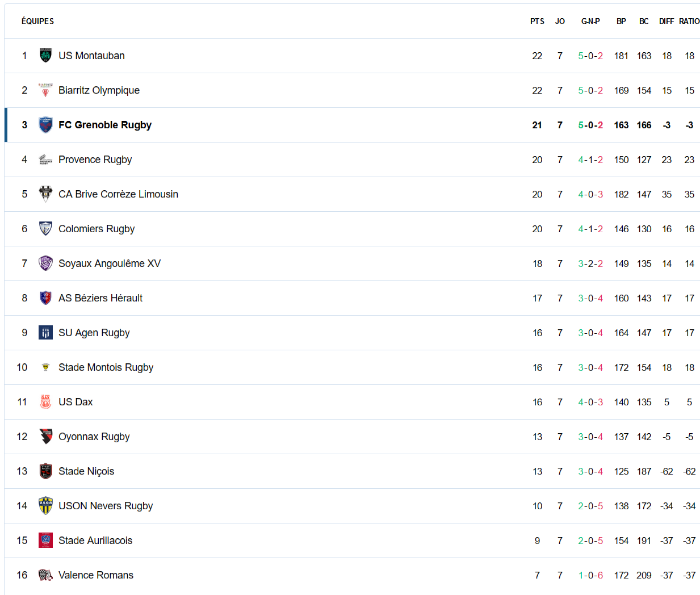Click the Biarritz Olympique club logo
The width and height of the screenshot is (700, 595).
pyautogui.click(x=45, y=90)
